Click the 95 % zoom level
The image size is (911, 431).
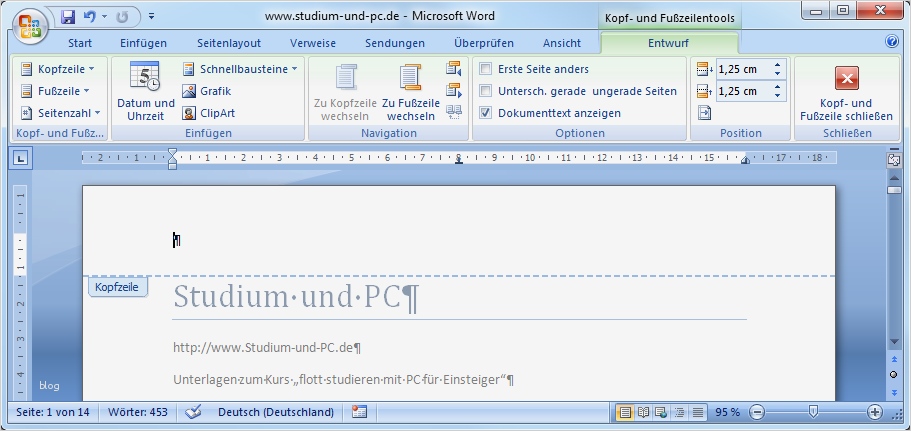click(727, 412)
